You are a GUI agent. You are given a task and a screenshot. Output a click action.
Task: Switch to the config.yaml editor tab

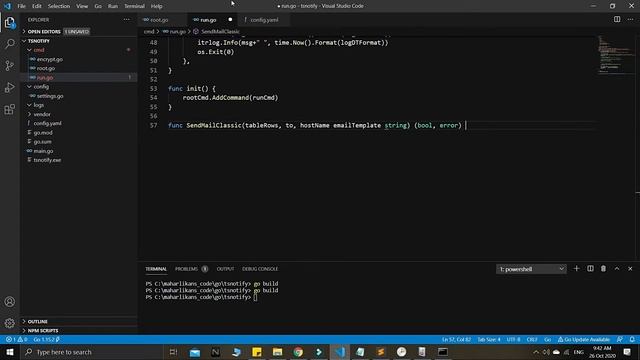coord(264,20)
